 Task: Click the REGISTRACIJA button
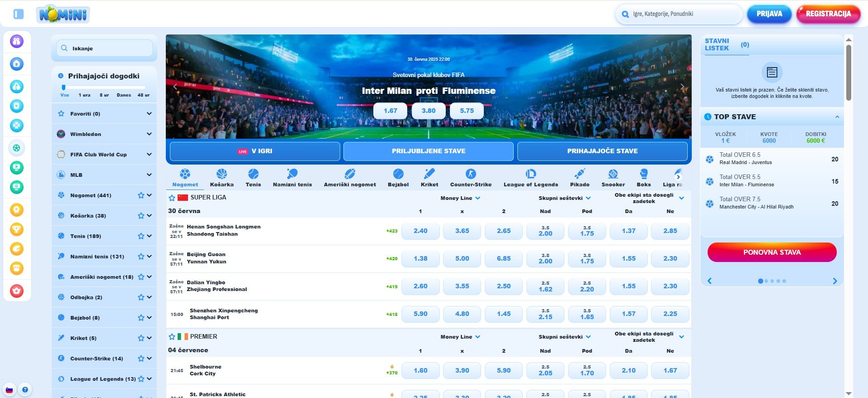click(x=828, y=14)
